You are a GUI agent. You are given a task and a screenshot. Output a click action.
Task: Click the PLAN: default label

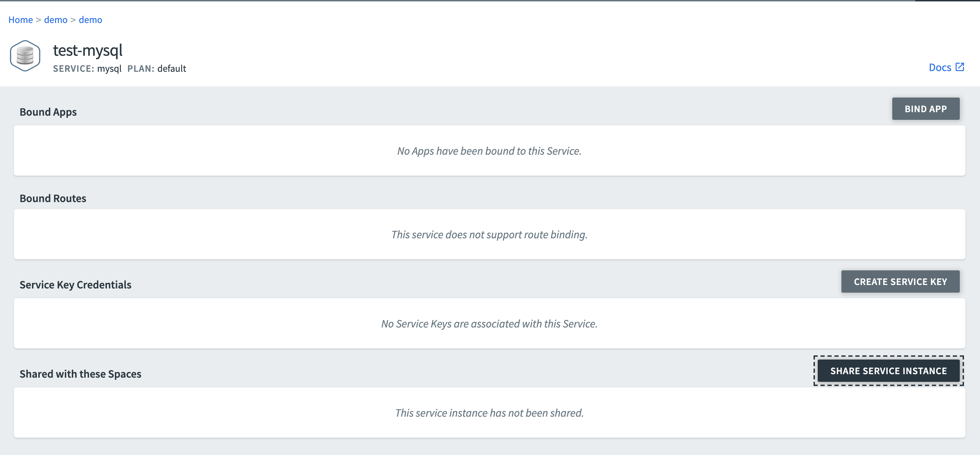(157, 69)
